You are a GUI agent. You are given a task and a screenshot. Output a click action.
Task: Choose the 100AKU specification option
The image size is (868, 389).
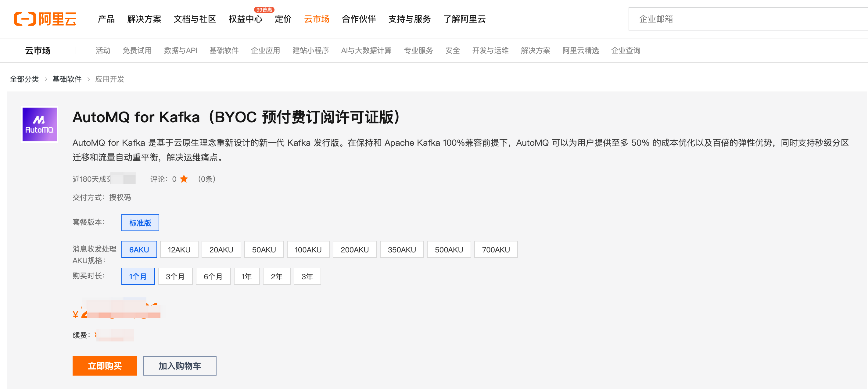click(308, 250)
